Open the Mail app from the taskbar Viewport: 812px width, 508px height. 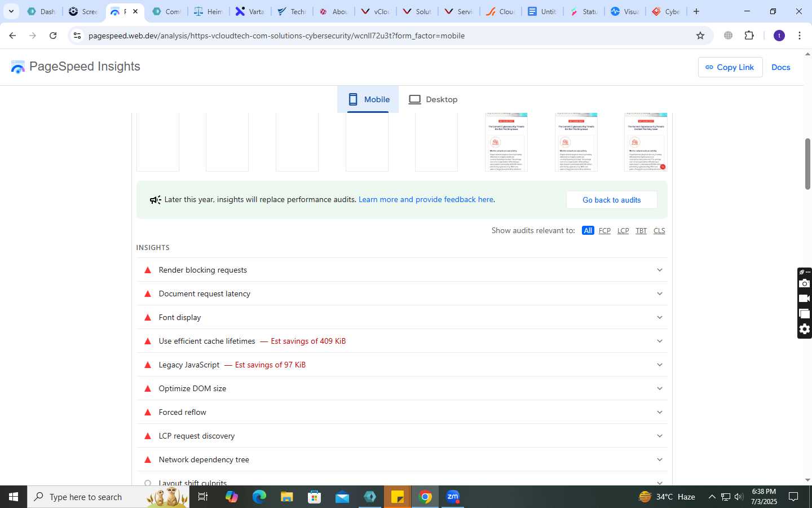point(342,497)
